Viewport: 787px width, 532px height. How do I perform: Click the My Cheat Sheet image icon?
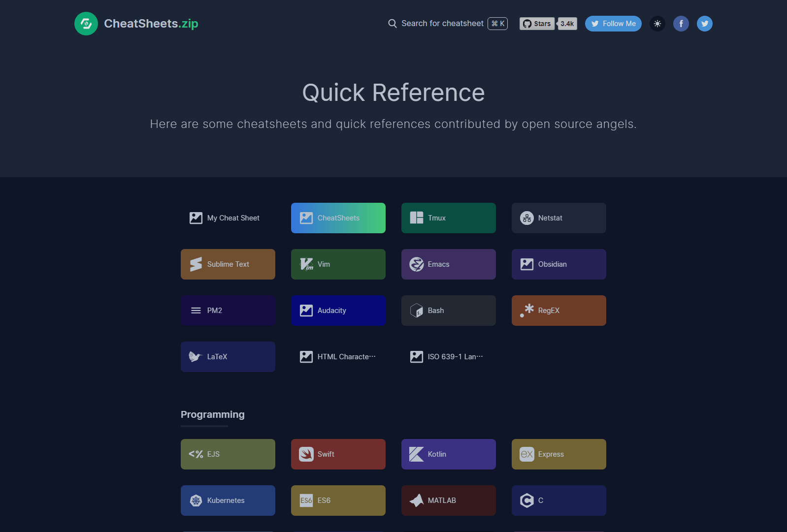196,218
